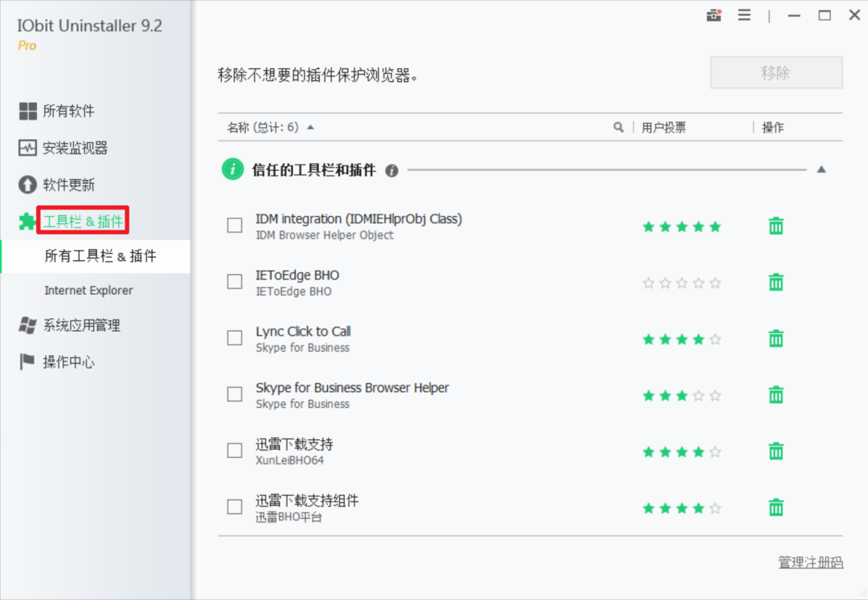868x600 pixels.
Task: Click star rating of 迅雷下载支持组件
Action: (682, 508)
